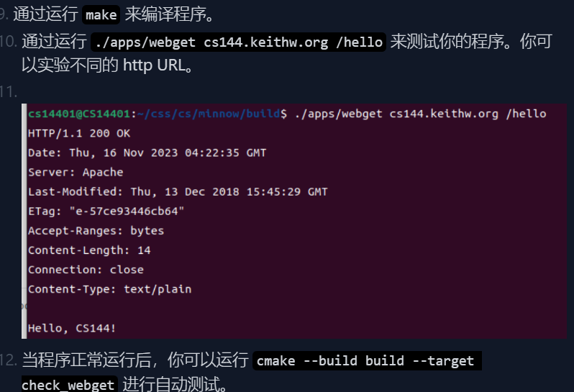The height and width of the screenshot is (392, 574).
Task: Click the green 'cs14401@CS14401' terminal prompt
Action: [78, 114]
